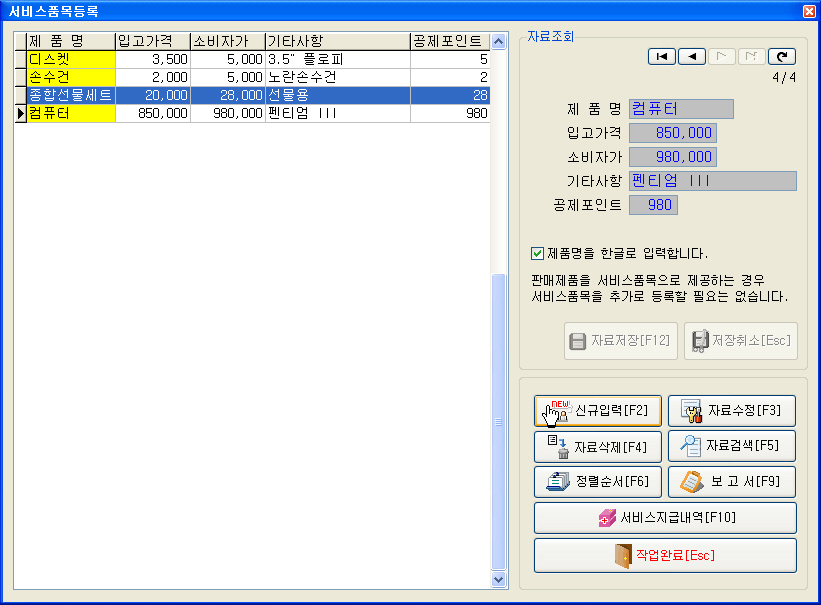Viewport: 821px width, 605px height.
Task: Click 작업완료[Esc] finish button
Action: click(665, 555)
